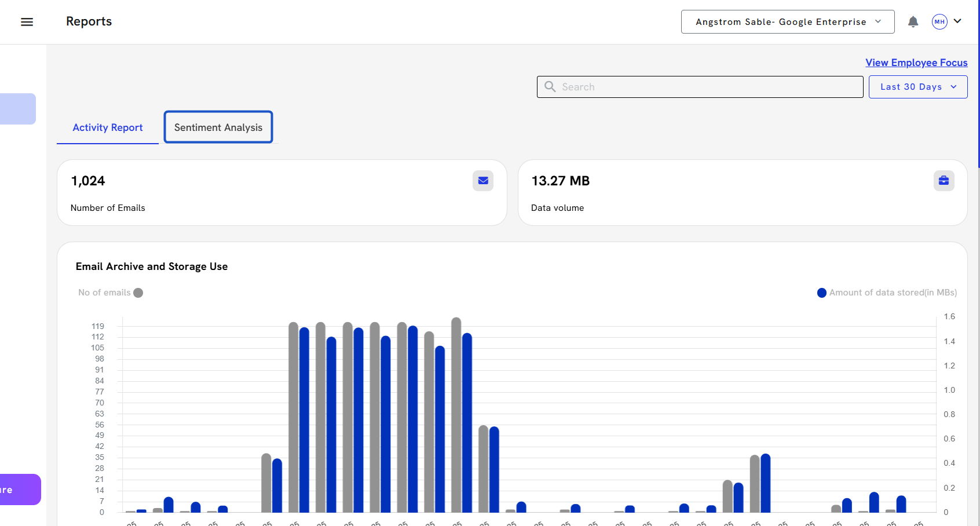Viewport: 980px width, 526px height.
Task: Open the hamburger navigation menu
Action: tap(27, 22)
